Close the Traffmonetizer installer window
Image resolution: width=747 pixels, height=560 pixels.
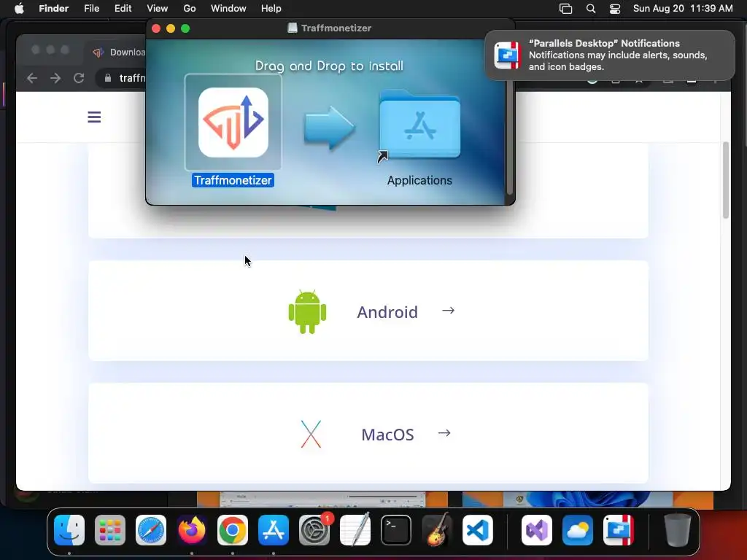[x=156, y=28]
